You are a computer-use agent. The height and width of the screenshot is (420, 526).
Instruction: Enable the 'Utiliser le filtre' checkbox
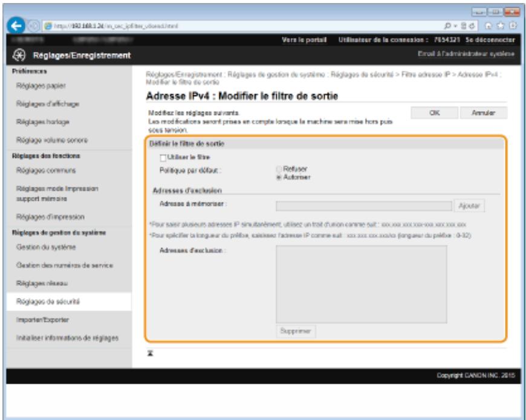tap(163, 158)
